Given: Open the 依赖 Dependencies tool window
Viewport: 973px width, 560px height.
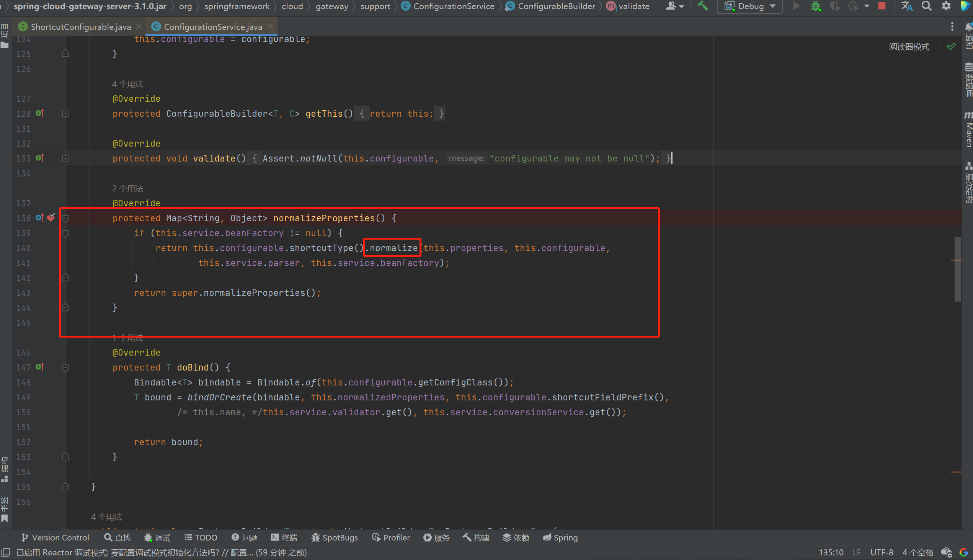Looking at the screenshot, I should (x=516, y=537).
